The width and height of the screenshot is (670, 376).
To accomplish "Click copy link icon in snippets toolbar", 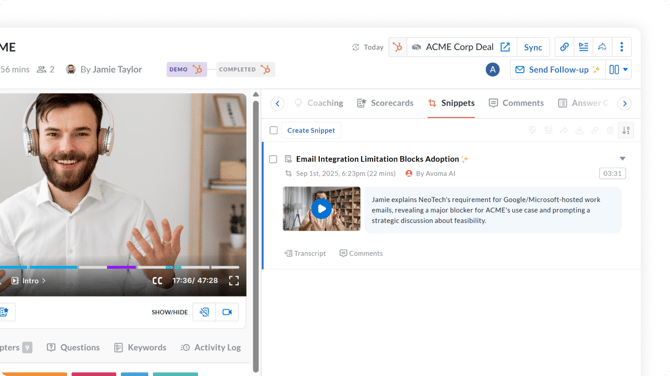I will (594, 130).
